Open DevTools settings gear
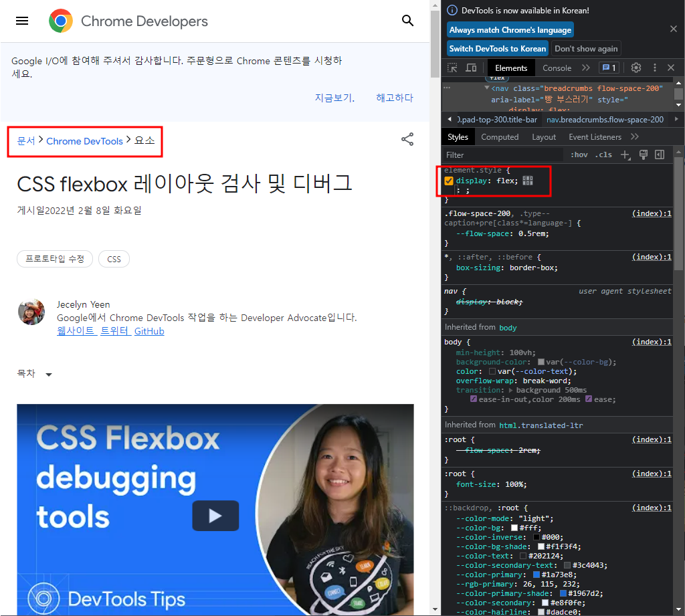Image resolution: width=685 pixels, height=616 pixels. coord(636,68)
